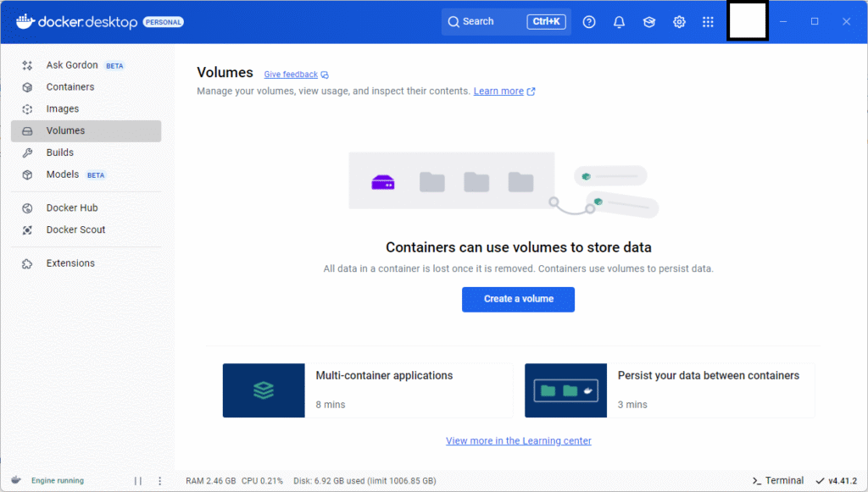
Task: Click the '8 mins' duration text
Action: 331,405
